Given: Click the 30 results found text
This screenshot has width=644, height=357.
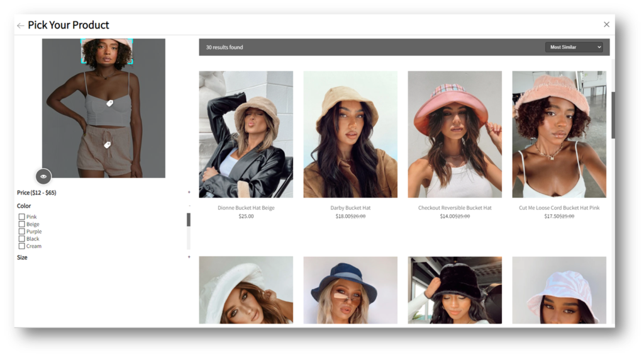Looking at the screenshot, I should click(x=225, y=47).
